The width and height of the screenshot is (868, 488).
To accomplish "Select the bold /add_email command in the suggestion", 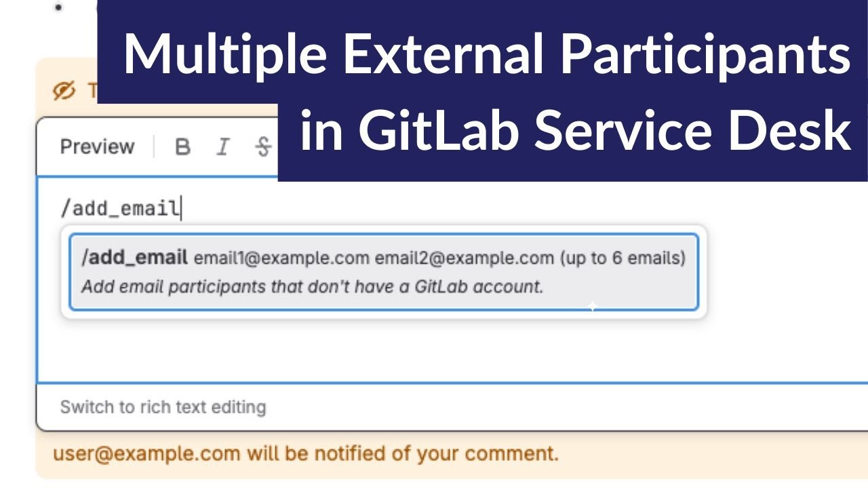I will [x=134, y=258].
